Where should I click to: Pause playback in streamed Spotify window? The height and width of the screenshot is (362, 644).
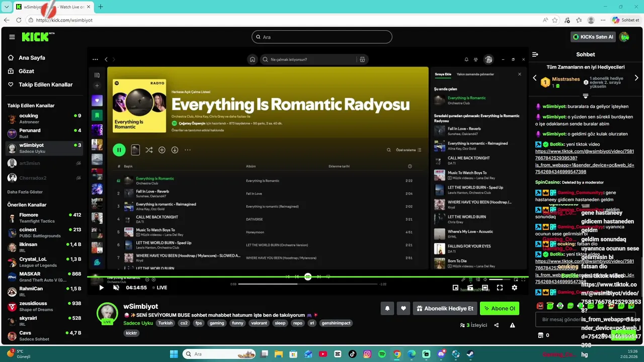[119, 149]
